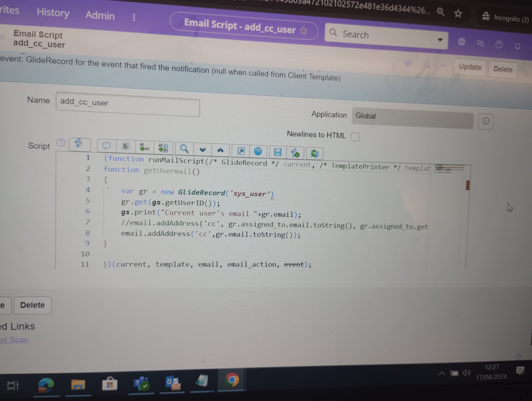Open the notifications bell
Image resolution: width=532 pixels, height=401 pixels.
coord(518,46)
